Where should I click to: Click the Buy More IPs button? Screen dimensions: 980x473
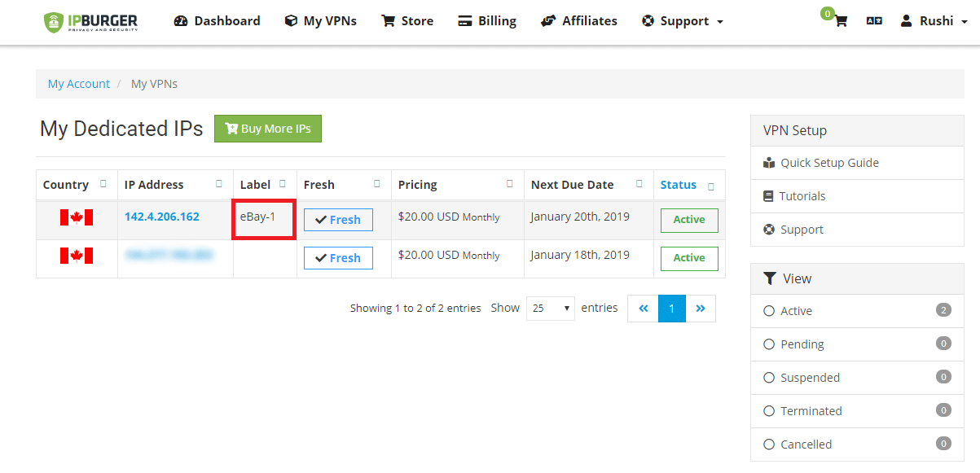pyautogui.click(x=268, y=129)
